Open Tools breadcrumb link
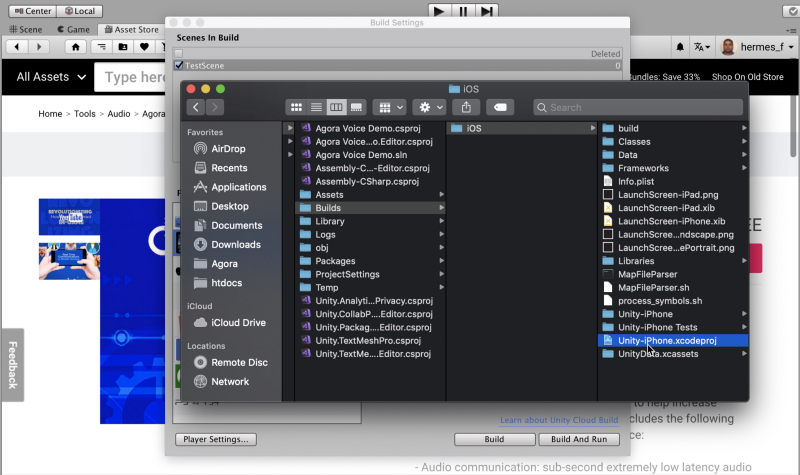 (85, 114)
